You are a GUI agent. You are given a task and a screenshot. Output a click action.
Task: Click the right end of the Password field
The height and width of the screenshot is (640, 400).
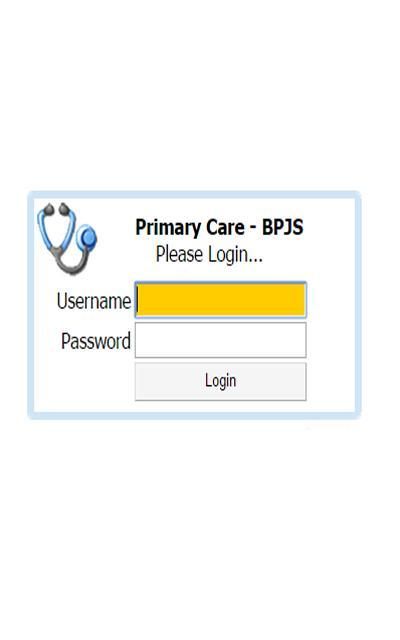tap(300, 340)
